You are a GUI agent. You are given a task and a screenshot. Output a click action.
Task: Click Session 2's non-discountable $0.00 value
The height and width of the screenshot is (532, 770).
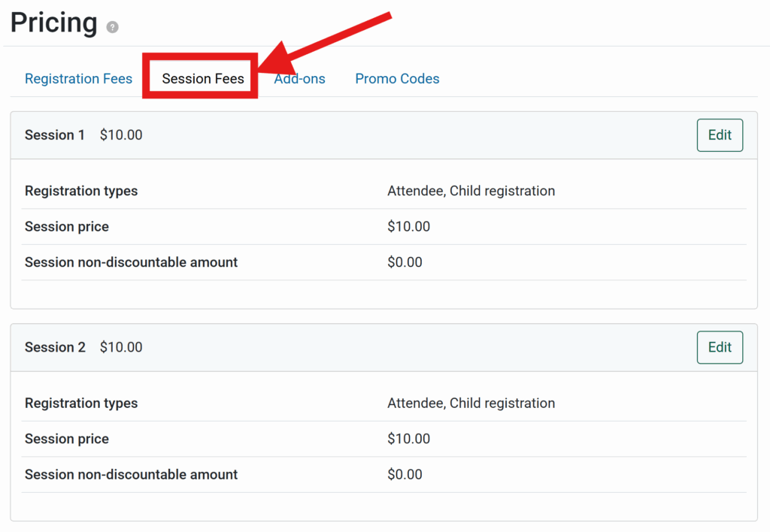tap(405, 475)
